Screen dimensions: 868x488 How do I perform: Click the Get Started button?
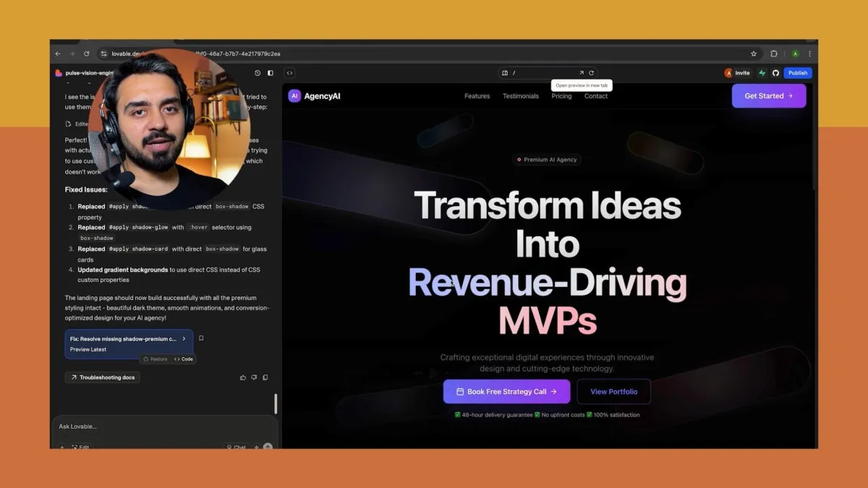[769, 96]
